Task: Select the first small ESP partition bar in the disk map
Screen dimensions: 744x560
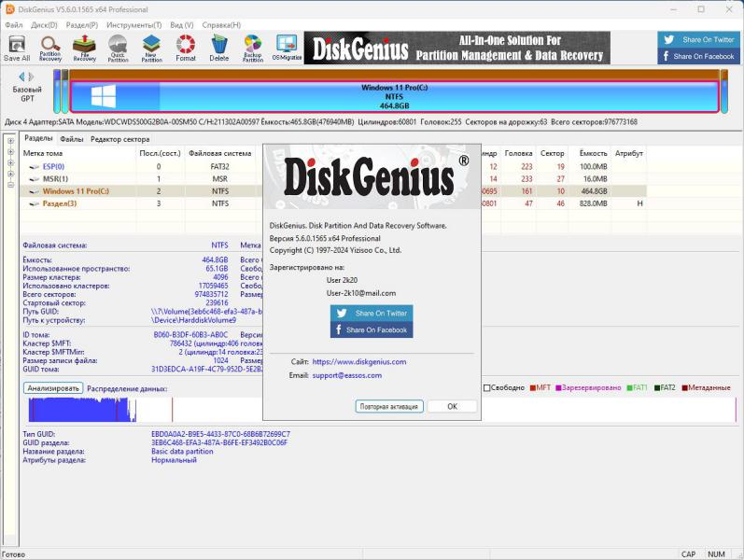Action: pyautogui.click(x=56, y=91)
